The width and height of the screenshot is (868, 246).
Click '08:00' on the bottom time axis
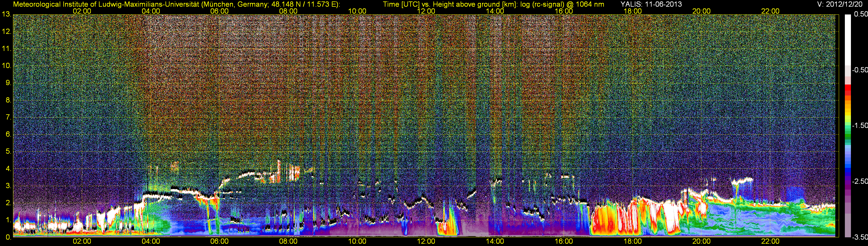(288, 241)
